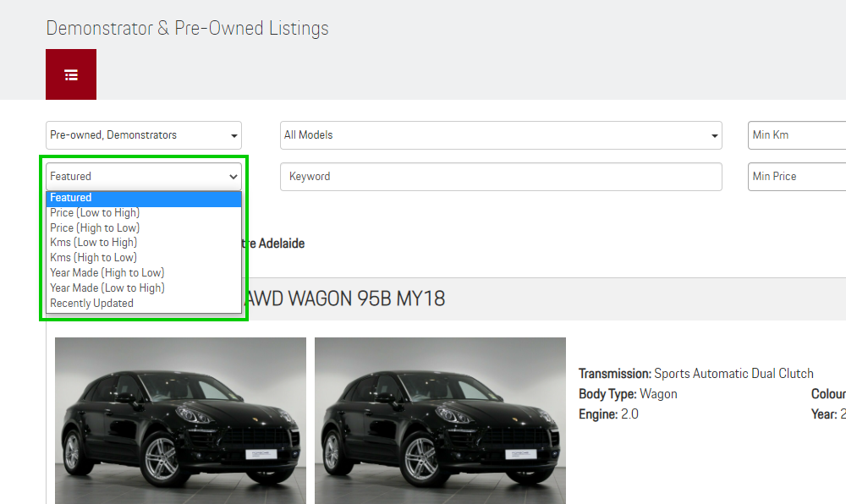Expand the All Models dropdown

[x=501, y=134]
